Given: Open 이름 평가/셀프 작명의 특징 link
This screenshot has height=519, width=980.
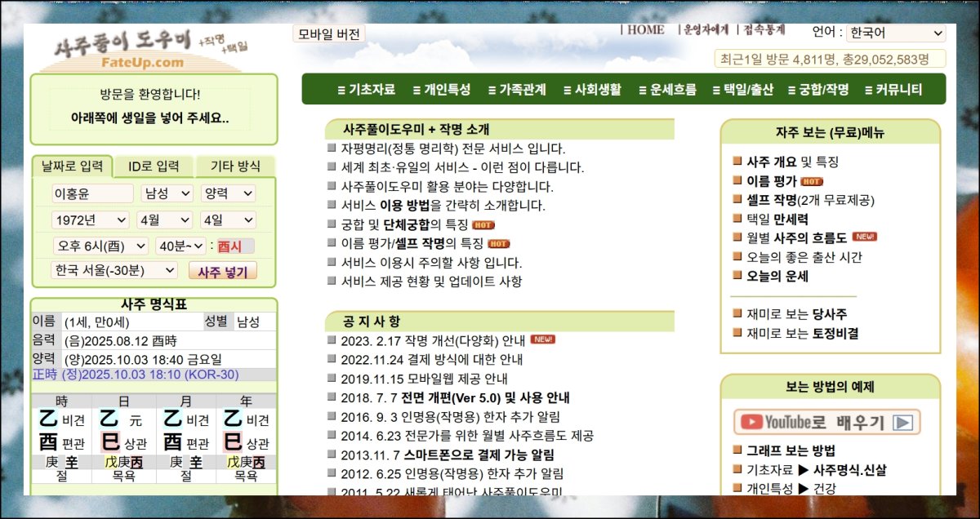Looking at the screenshot, I should point(412,243).
